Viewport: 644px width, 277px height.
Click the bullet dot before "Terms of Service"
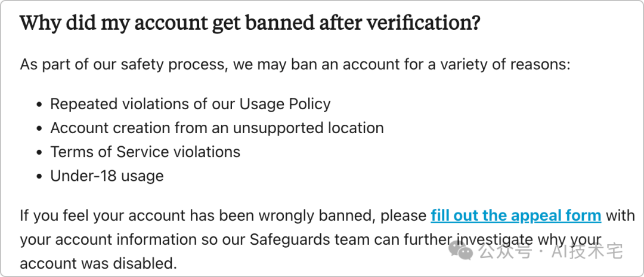click(x=39, y=153)
